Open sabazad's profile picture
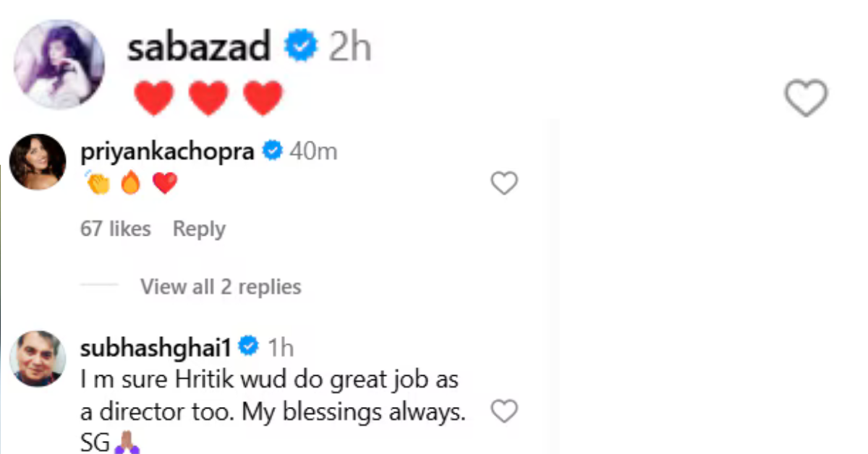This screenshot has height=454, width=868. click(x=59, y=64)
